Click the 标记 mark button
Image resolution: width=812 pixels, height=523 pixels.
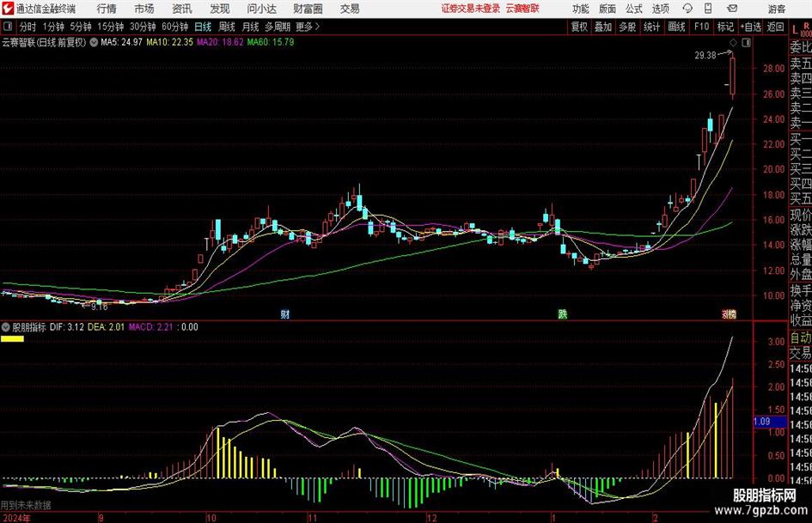point(725,27)
